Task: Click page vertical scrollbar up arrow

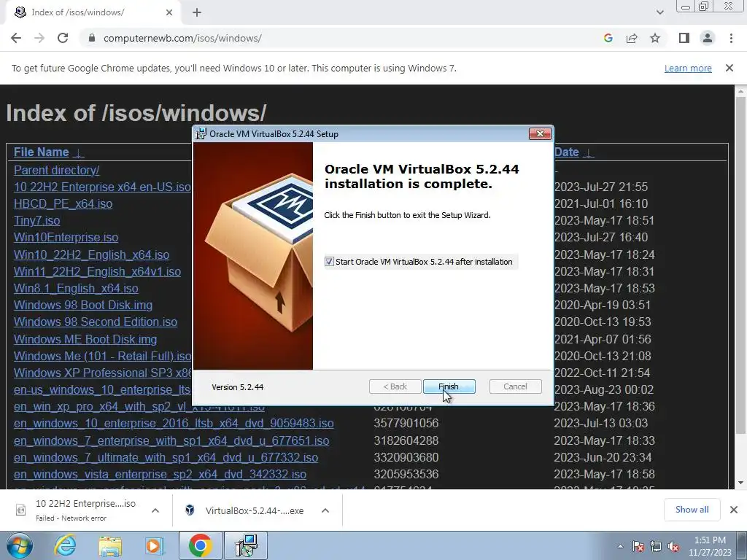Action: point(740,90)
